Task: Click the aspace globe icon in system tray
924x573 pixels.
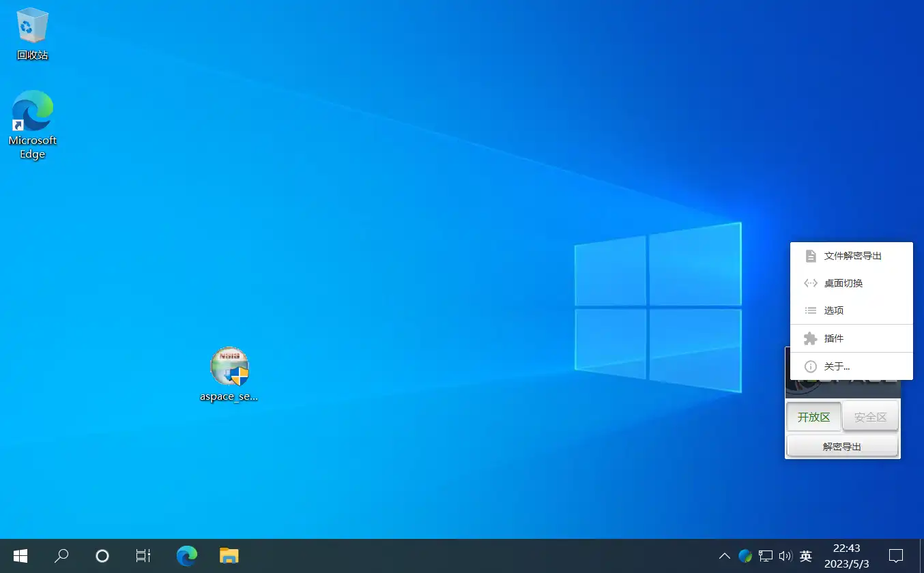Action: coord(745,556)
